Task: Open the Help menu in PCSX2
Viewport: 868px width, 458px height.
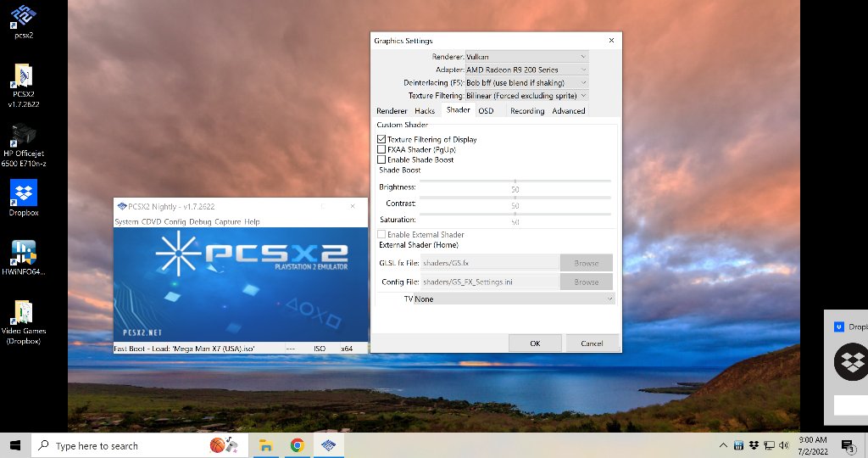Action: tap(252, 221)
